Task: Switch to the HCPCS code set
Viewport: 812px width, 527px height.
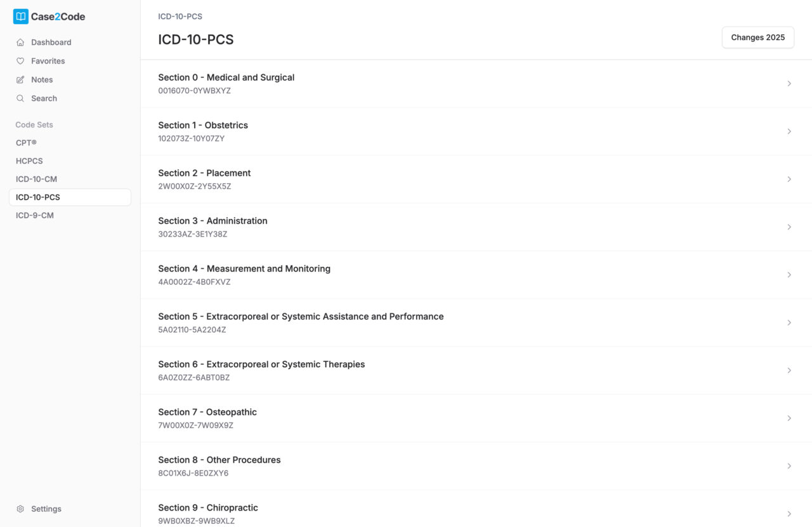Action: coord(29,161)
